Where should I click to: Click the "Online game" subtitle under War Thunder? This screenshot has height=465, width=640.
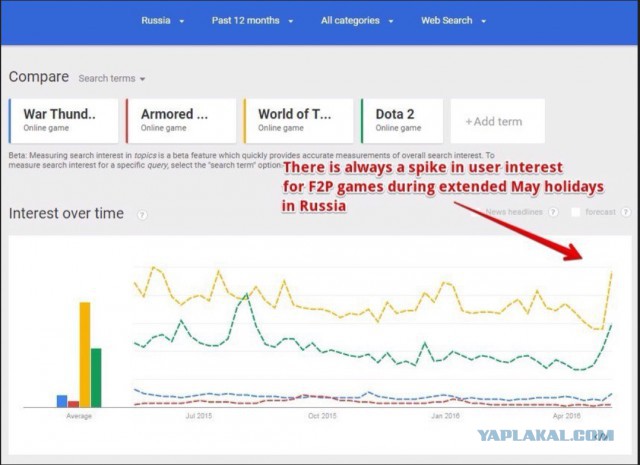point(46,128)
